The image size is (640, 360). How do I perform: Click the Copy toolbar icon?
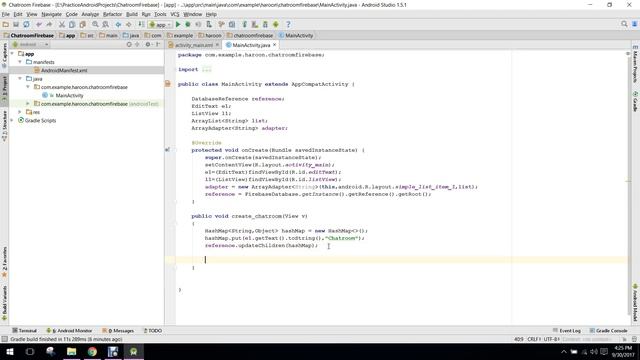click(72, 24)
